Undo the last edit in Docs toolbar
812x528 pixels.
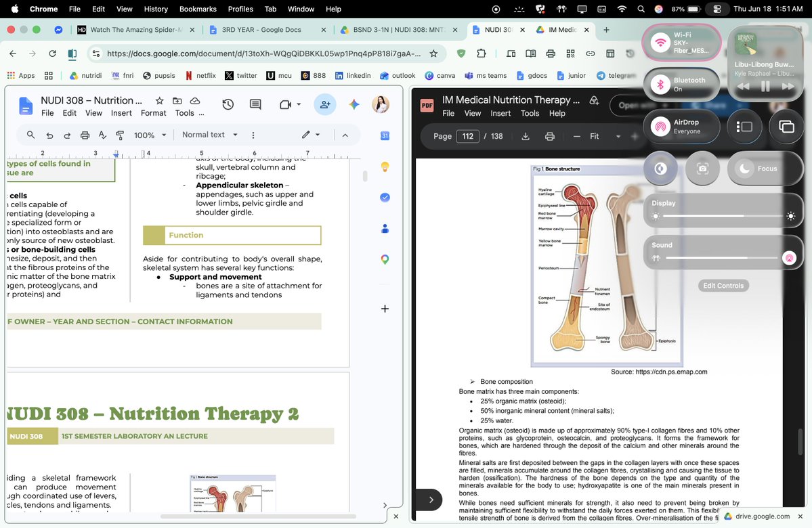[49, 135]
